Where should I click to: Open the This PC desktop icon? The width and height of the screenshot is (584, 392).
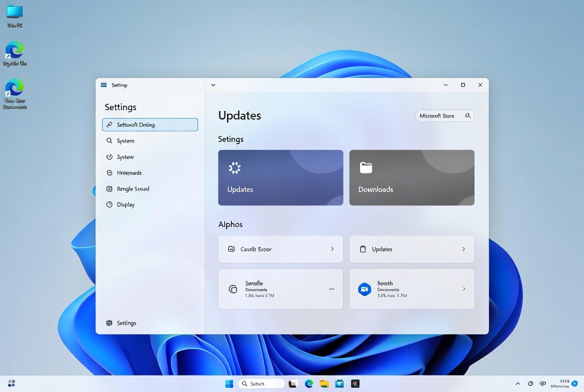click(14, 12)
